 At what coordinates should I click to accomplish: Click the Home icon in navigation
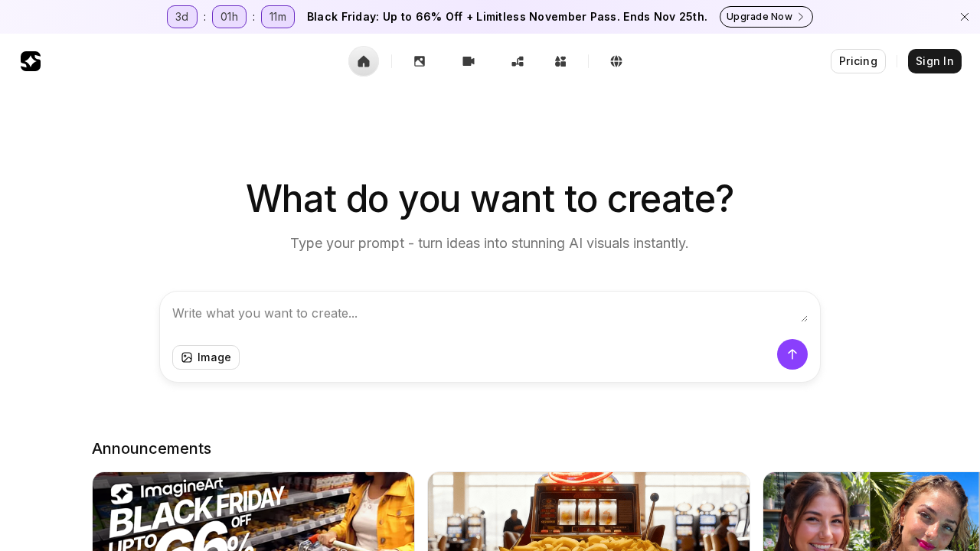pyautogui.click(x=364, y=61)
